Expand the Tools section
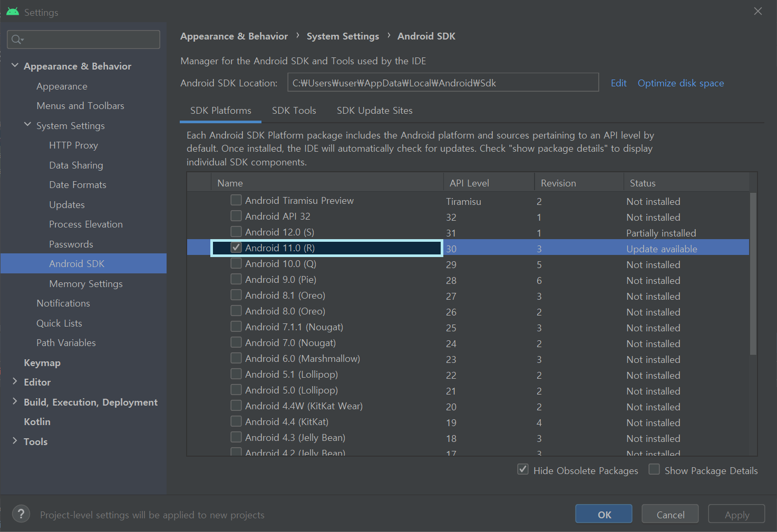This screenshot has width=777, height=532. [x=15, y=441]
